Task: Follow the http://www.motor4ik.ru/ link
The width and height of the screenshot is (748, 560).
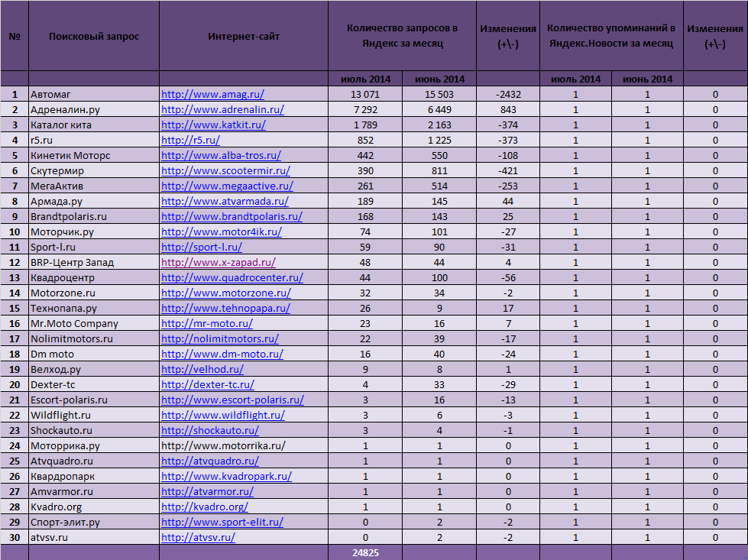Action: [x=222, y=231]
